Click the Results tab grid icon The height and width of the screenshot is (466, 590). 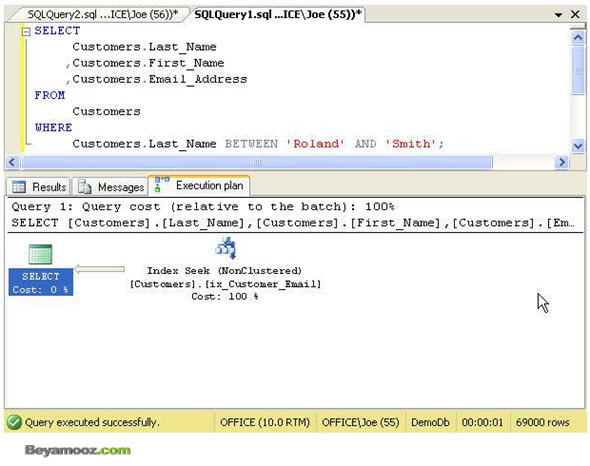click(x=19, y=187)
